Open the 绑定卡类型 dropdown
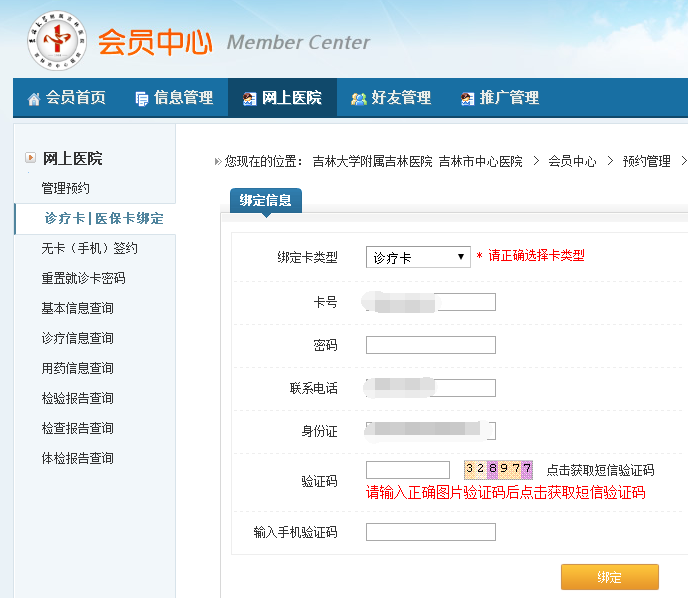 [418, 257]
